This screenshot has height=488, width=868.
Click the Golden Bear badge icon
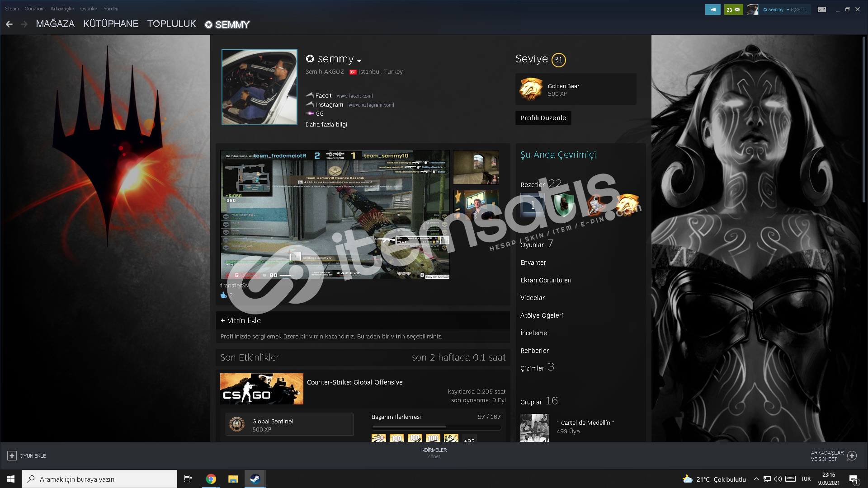click(531, 89)
